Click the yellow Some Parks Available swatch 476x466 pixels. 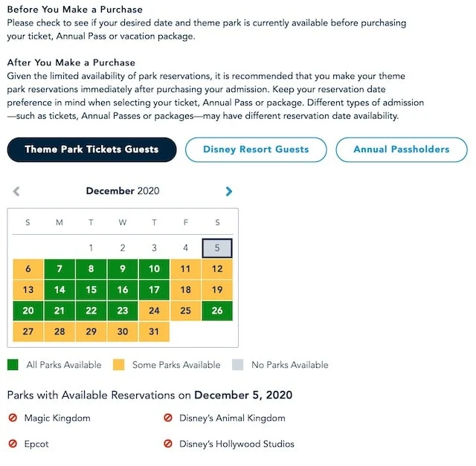click(x=118, y=365)
